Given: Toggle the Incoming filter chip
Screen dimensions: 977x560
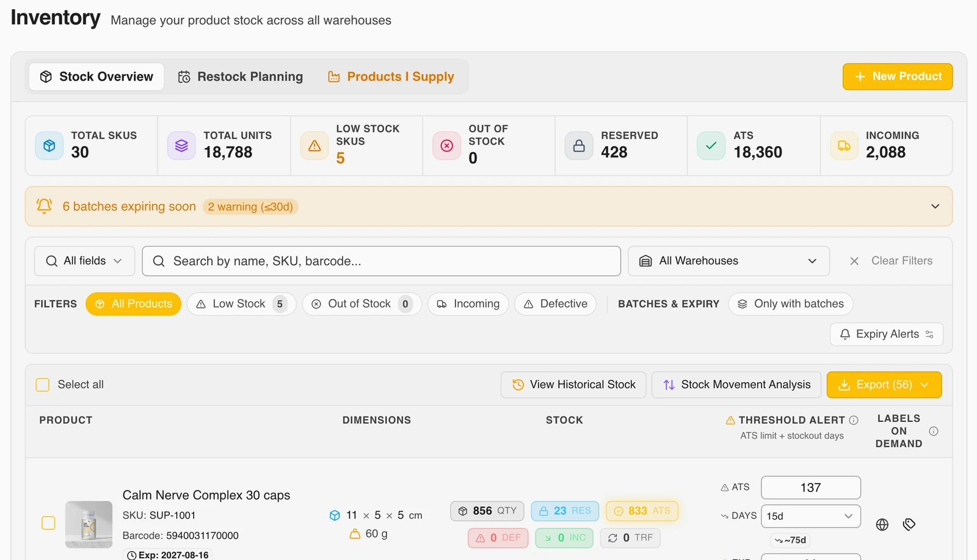Looking at the screenshot, I should pos(468,304).
